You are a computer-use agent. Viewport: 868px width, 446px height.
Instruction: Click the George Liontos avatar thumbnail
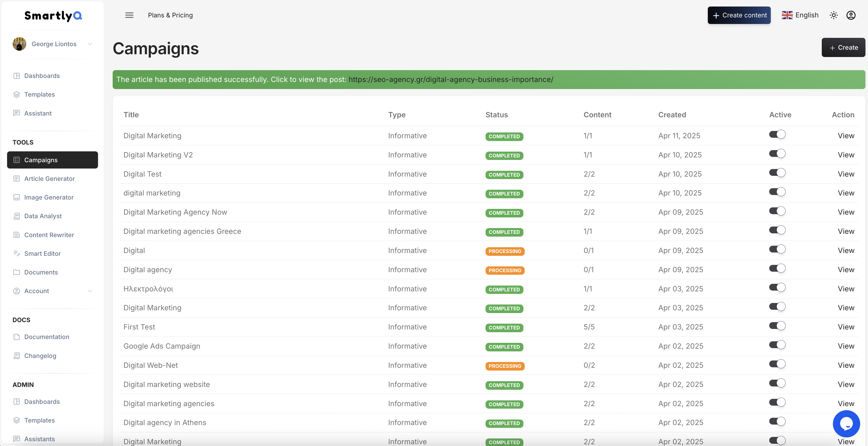19,44
